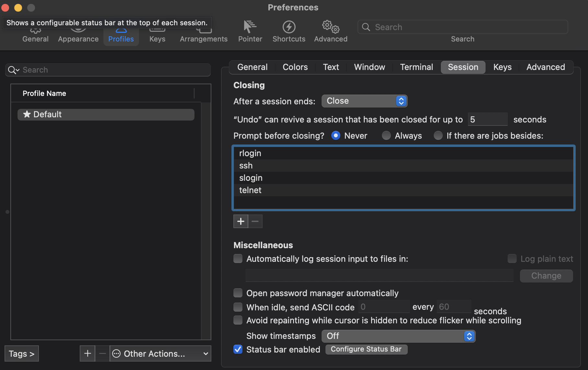Click the profile list Search field
The image size is (588, 370).
point(108,70)
